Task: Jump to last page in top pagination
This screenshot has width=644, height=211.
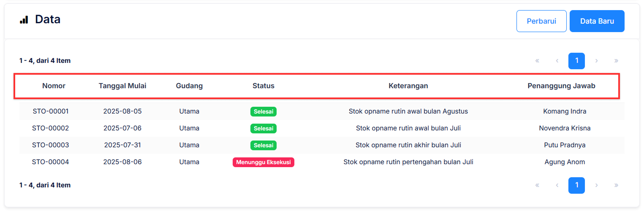Action: [616, 61]
